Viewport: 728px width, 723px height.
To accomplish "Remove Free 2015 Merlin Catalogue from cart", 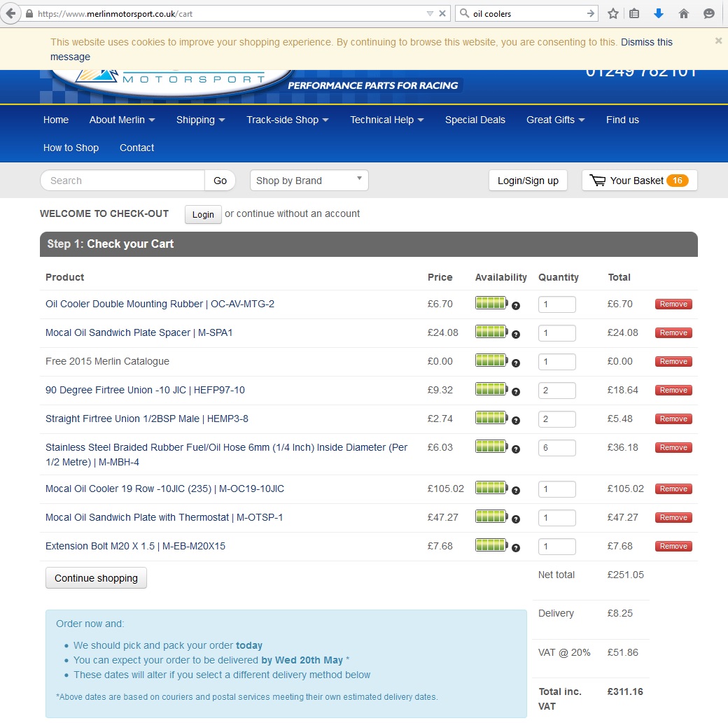I will [x=673, y=362].
